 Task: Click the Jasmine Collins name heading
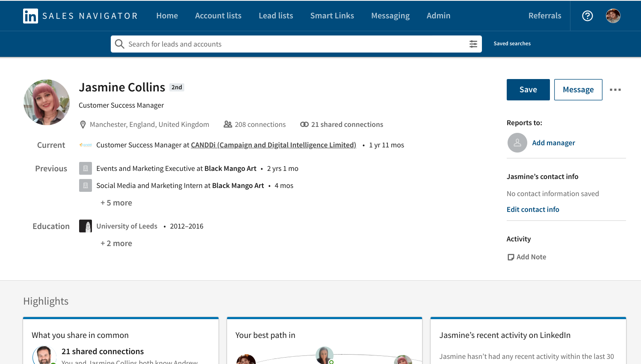[122, 87]
